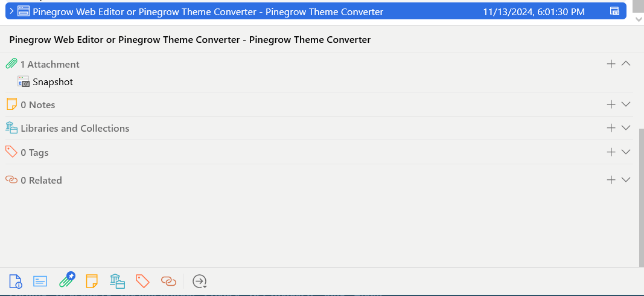
Task: Click the web page item type icon
Action: click(x=23, y=11)
